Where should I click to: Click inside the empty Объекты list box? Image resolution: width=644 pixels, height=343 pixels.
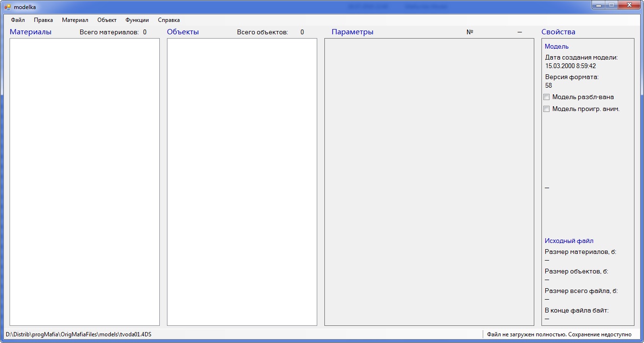pos(242,182)
